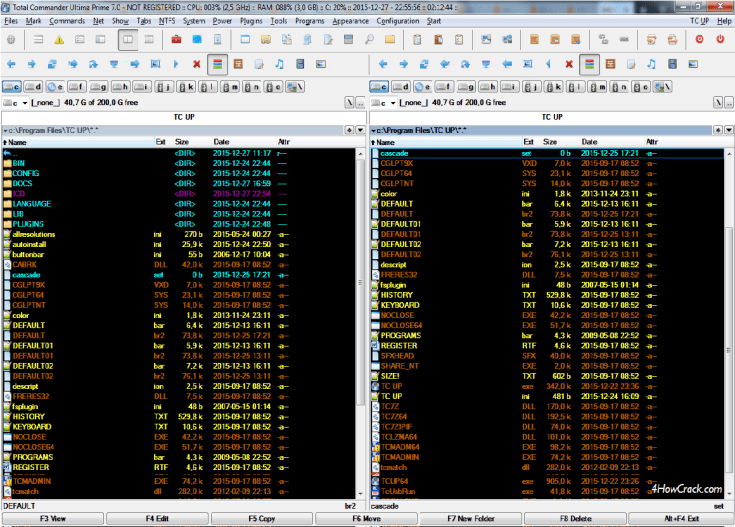The image size is (735, 527).
Task: Open the Commands menu
Action: tap(67, 21)
